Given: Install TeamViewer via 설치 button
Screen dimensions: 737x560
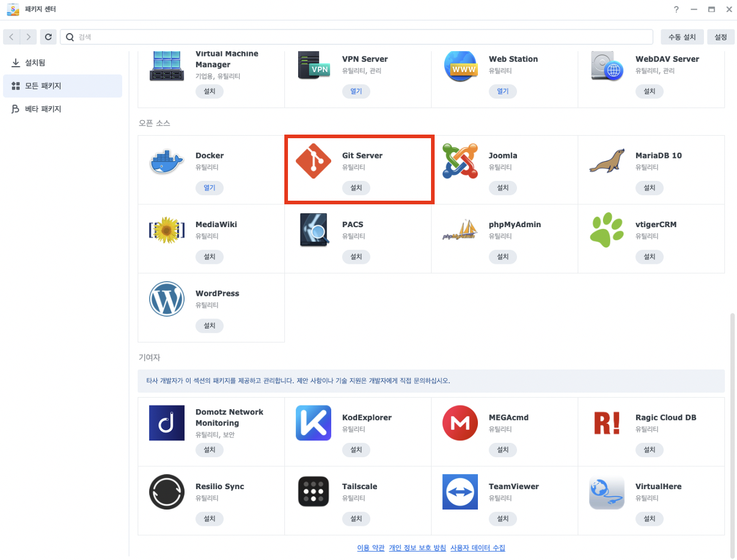Looking at the screenshot, I should coord(503,519).
